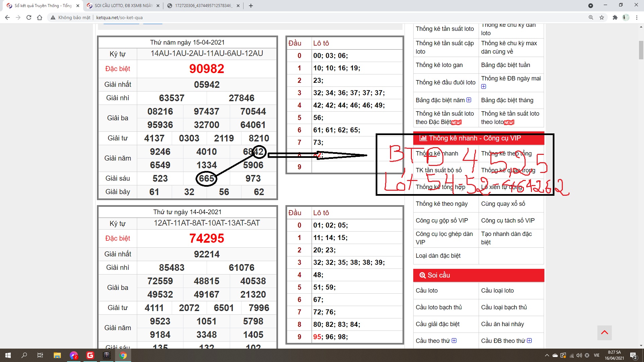Open the Windows Start menu
The width and height of the screenshot is (644, 362).
8,355
